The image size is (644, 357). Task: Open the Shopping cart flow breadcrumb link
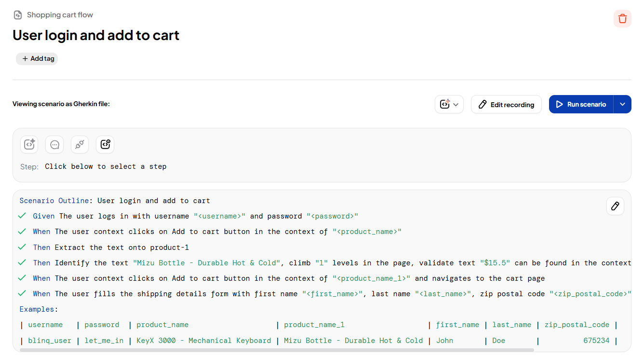60,14
